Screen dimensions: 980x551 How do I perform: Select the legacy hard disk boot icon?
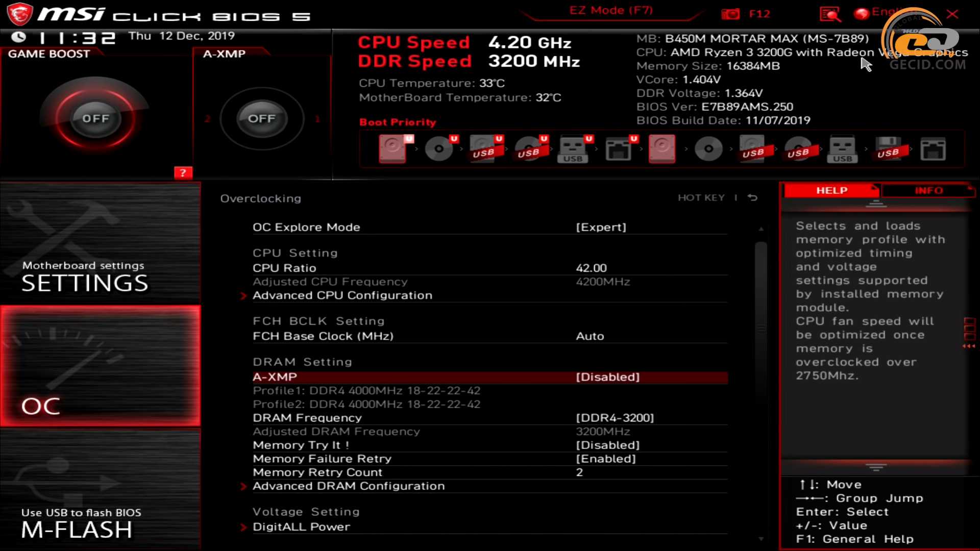[x=662, y=149]
